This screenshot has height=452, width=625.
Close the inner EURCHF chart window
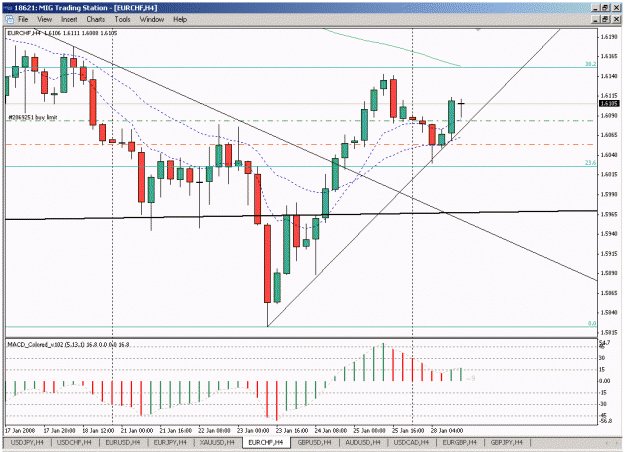pos(615,19)
